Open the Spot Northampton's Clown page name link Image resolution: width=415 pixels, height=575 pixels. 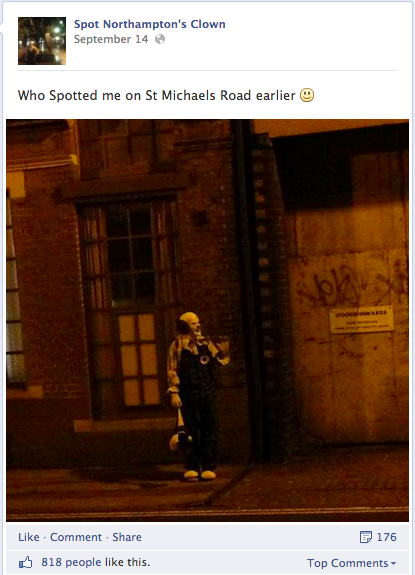pyautogui.click(x=150, y=24)
